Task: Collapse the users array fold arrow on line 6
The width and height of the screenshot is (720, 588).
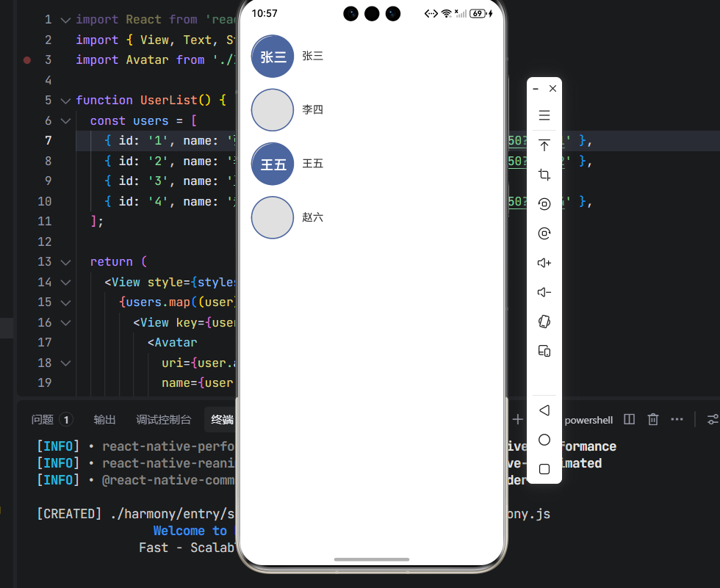Action: (65, 121)
